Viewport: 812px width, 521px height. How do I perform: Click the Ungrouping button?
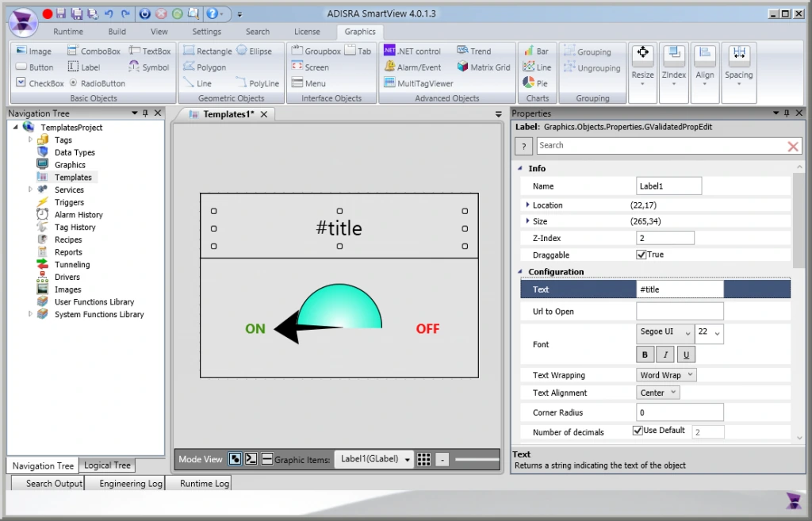(592, 68)
